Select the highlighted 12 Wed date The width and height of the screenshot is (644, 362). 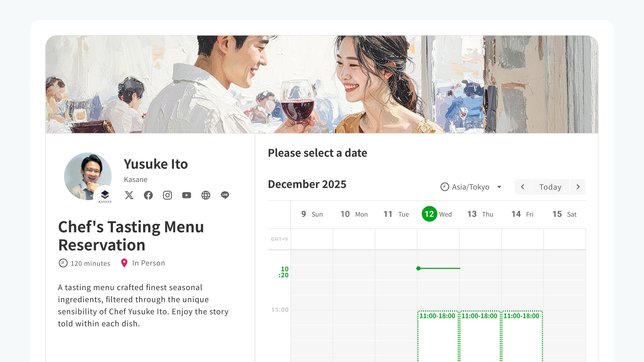pos(430,214)
